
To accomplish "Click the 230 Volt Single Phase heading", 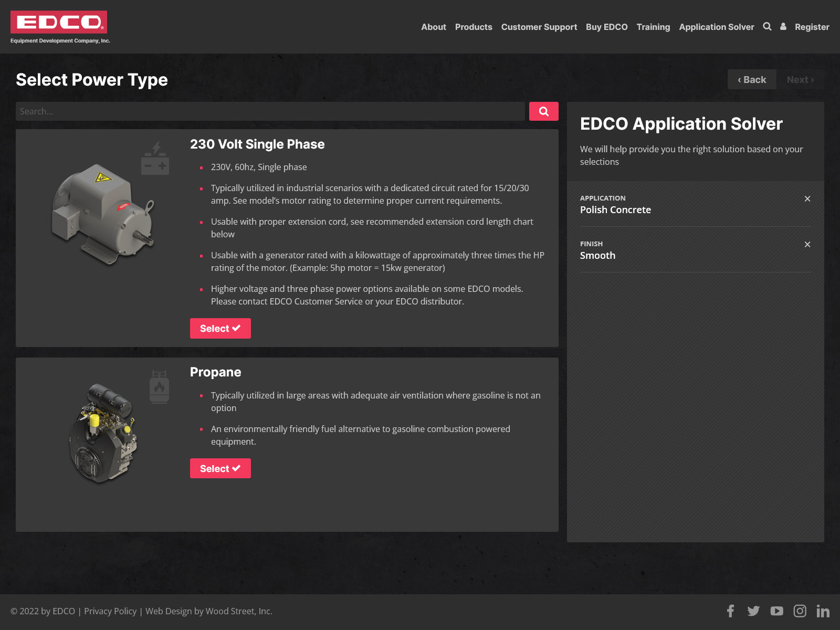I will tap(257, 144).
